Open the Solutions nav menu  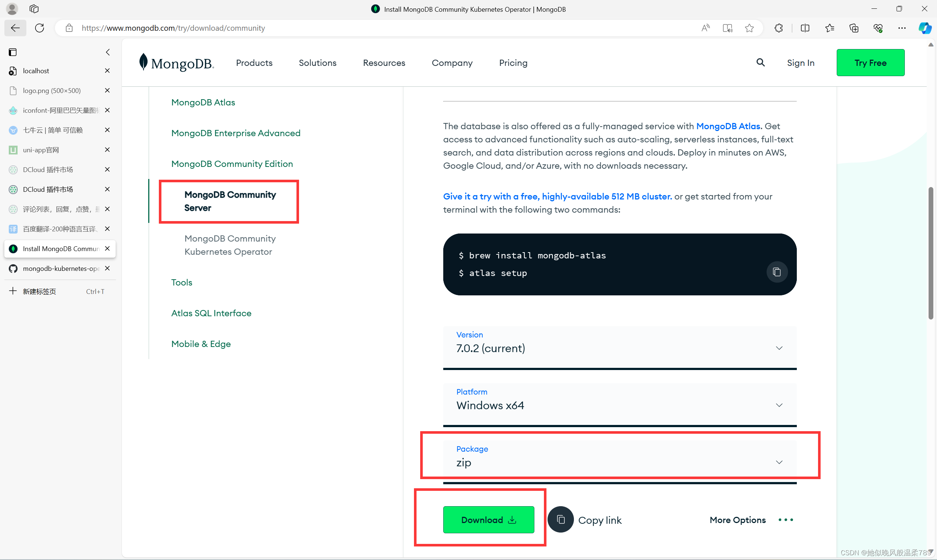pyautogui.click(x=318, y=63)
